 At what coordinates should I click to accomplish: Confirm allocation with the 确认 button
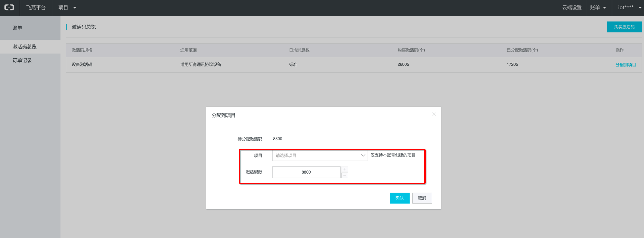pos(399,198)
